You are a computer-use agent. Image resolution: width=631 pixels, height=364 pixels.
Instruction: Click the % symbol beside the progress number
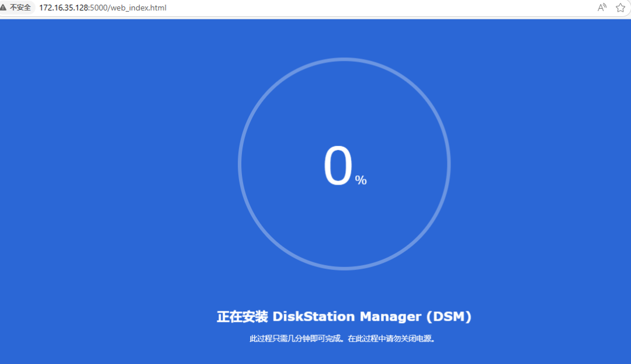click(x=361, y=181)
